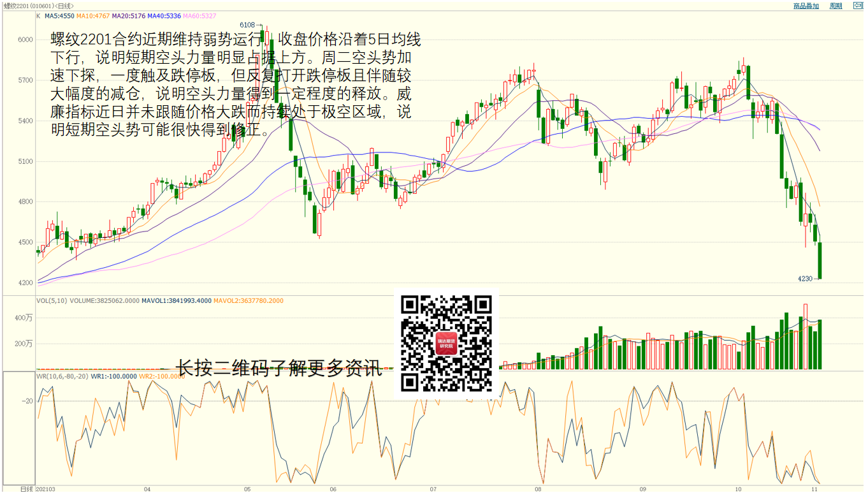Click the 6108 high price marker
The height and width of the screenshot is (493, 868).
tap(247, 25)
